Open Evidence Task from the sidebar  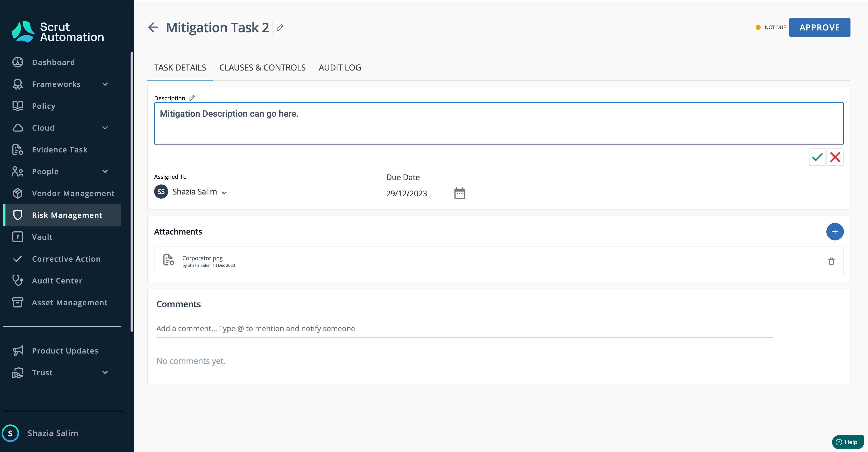coord(62,150)
